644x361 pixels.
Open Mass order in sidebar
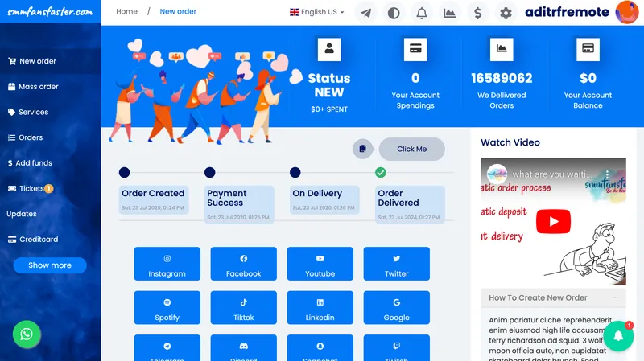50,87
